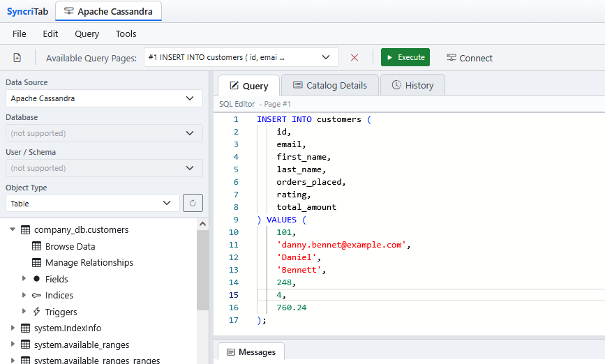Click the first_name column name
Viewport: 605px width, 364px height.
point(301,157)
